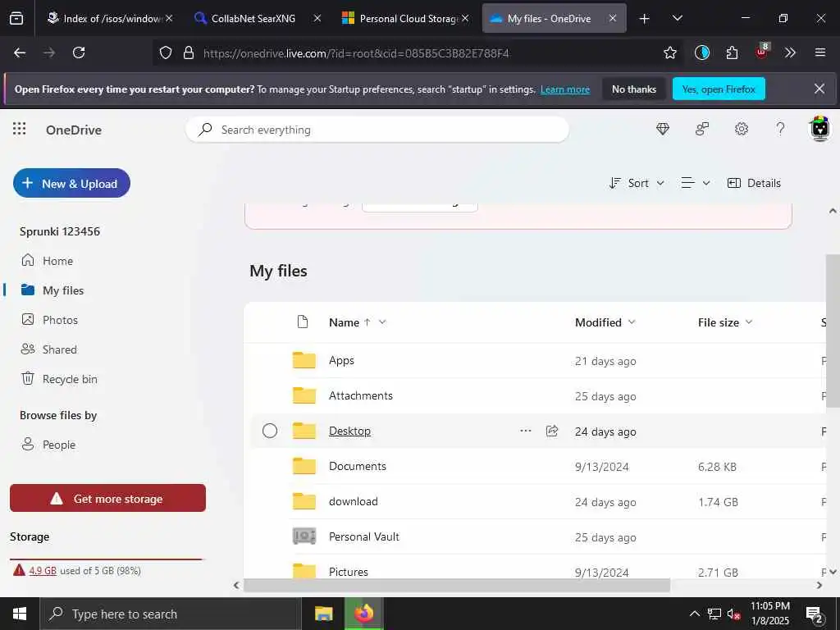840x630 pixels.
Task: Share the Desktop folder via share icon
Action: pos(552,431)
